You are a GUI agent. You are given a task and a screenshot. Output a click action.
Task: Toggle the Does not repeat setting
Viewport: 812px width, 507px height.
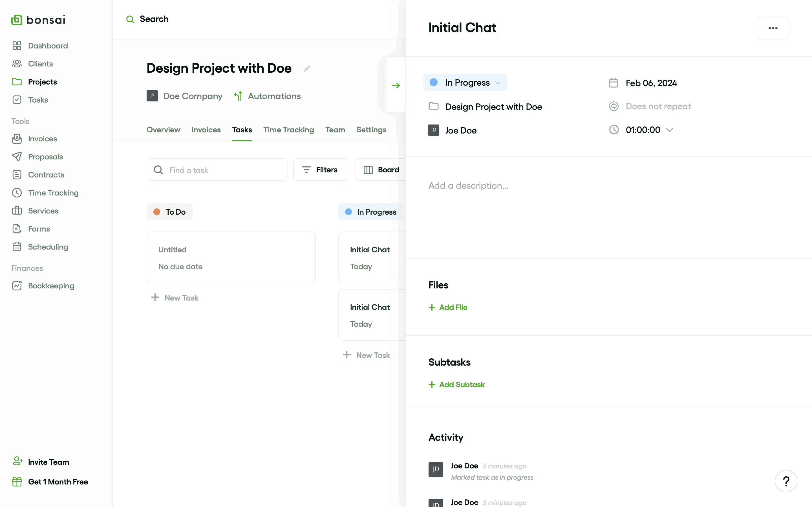658,106
